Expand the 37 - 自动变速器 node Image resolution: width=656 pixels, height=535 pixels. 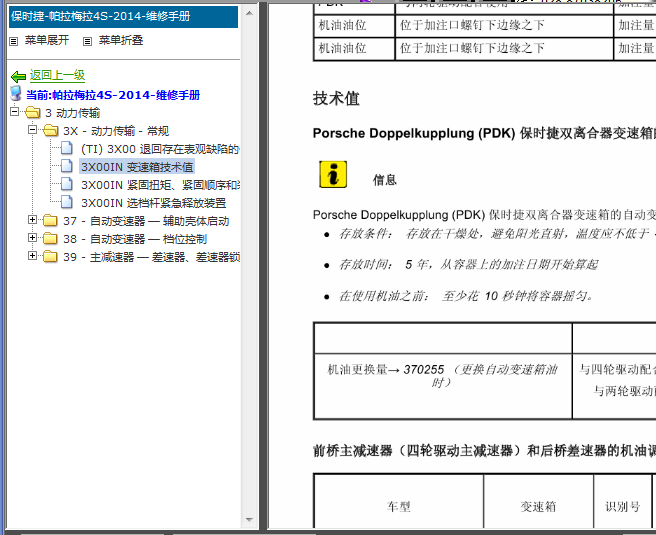(32, 219)
